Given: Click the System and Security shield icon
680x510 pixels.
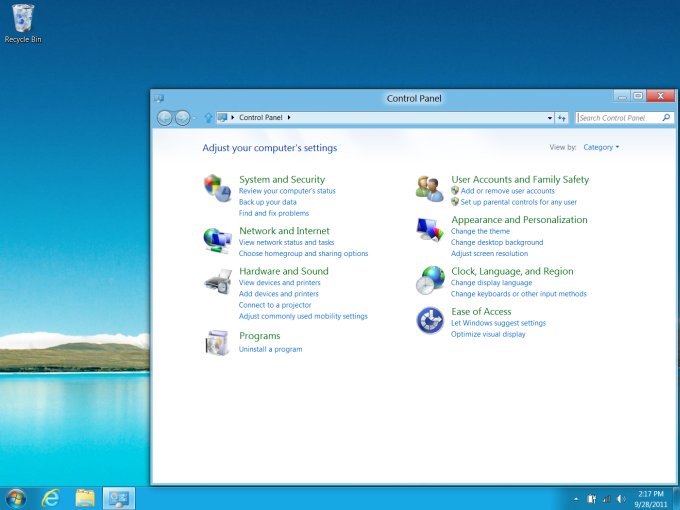Looking at the screenshot, I should point(217,187).
